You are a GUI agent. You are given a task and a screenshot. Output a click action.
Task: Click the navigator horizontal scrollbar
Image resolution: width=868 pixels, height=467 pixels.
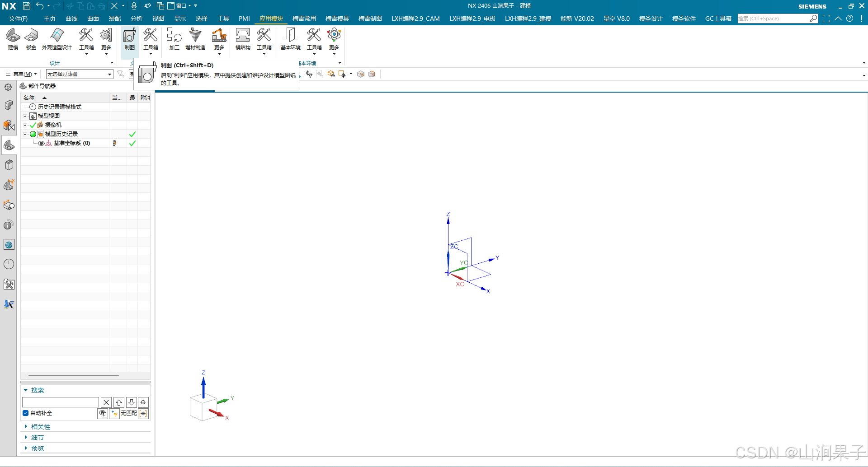[74, 375]
